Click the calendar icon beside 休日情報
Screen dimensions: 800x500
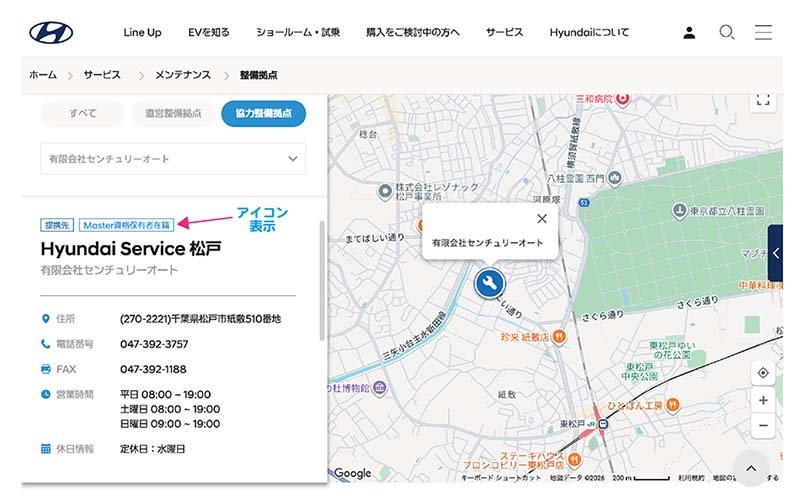tap(45, 449)
